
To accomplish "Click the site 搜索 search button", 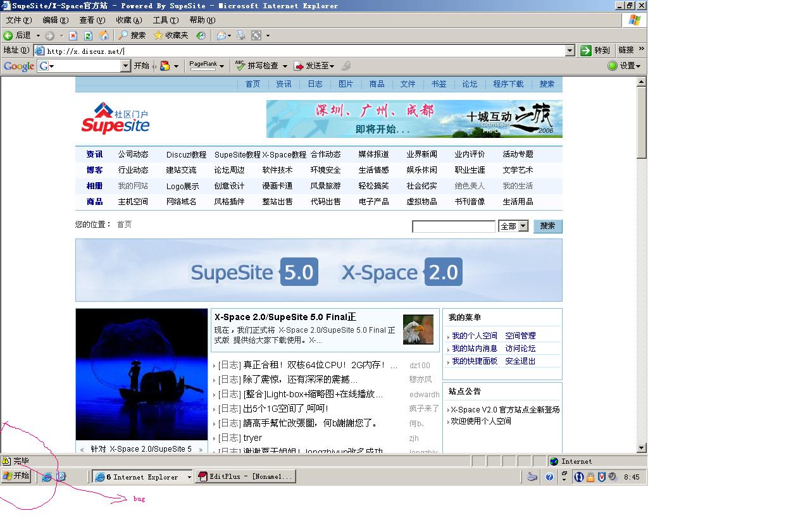I will (x=547, y=226).
